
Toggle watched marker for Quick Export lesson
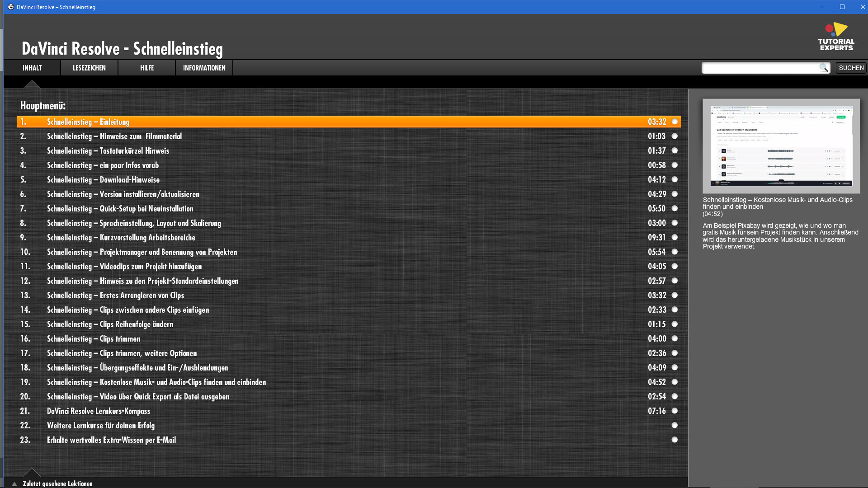[x=675, y=396]
